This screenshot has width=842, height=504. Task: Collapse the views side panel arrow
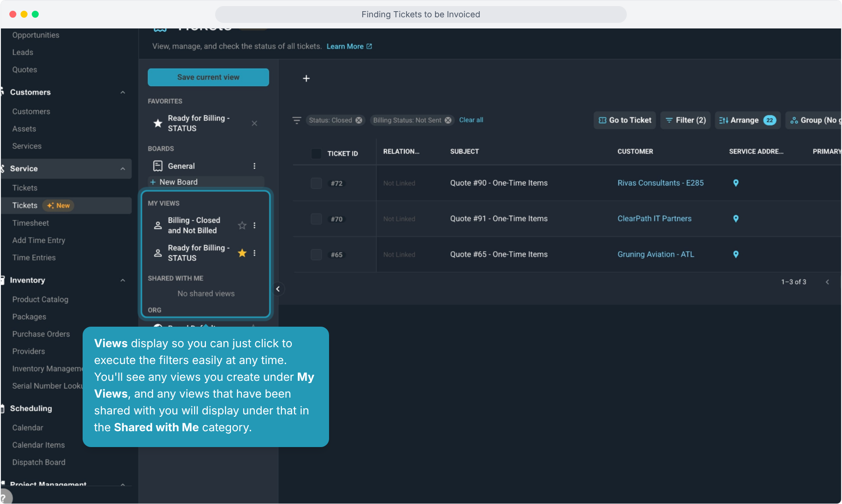[278, 289]
